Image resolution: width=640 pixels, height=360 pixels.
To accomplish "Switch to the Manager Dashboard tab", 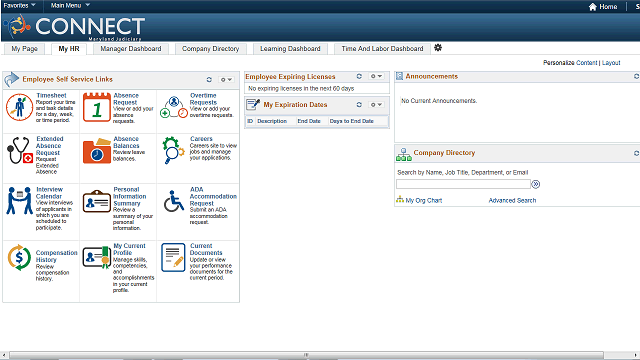I will point(131,49).
